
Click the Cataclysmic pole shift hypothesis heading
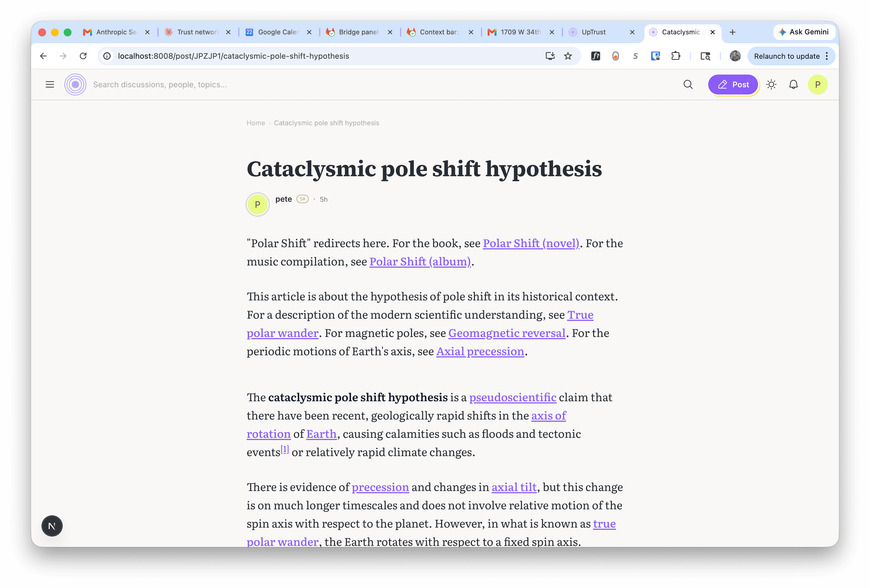tap(424, 169)
